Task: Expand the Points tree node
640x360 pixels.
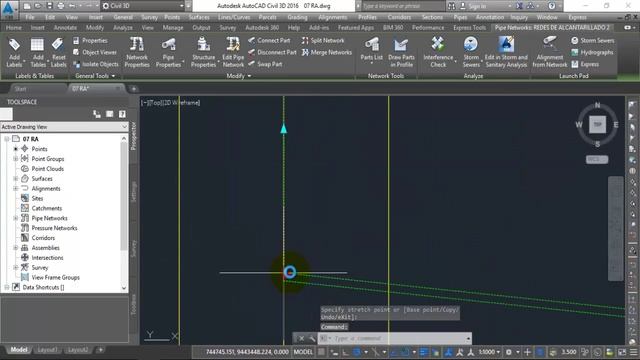Action: (x=16, y=149)
